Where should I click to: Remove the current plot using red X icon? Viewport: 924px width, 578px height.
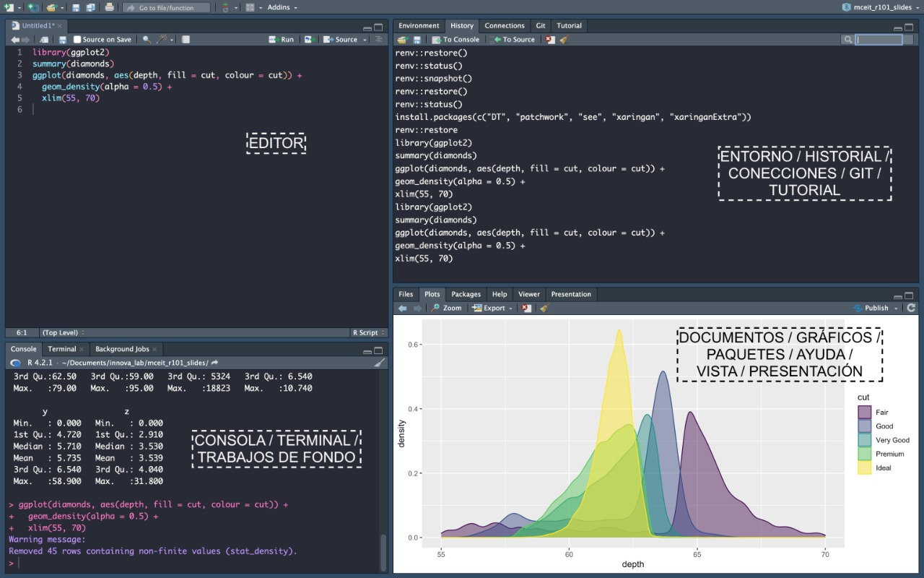point(527,308)
